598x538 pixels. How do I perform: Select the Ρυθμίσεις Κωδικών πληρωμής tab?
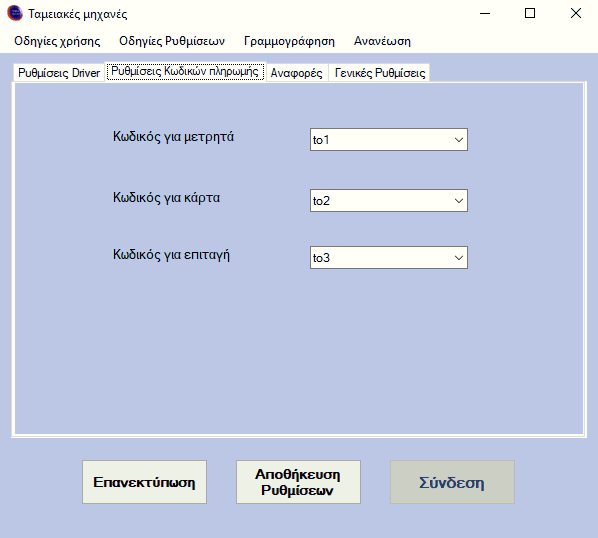click(x=185, y=71)
